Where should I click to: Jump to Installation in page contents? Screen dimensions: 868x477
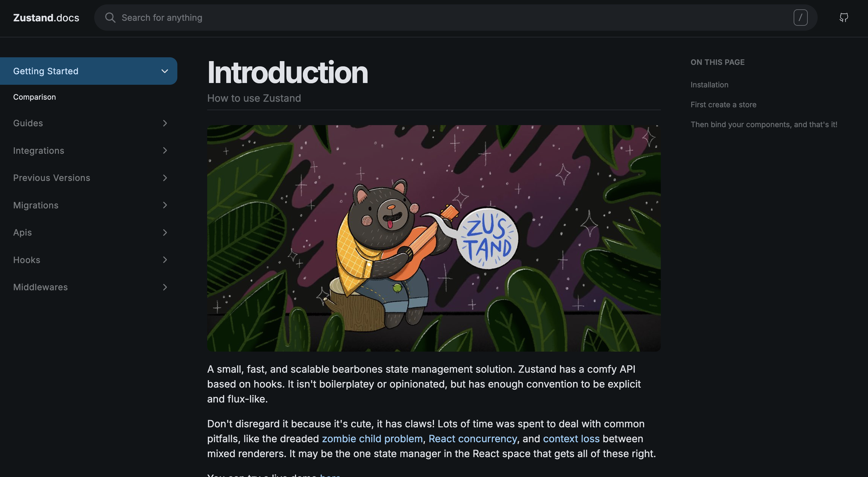click(x=709, y=85)
